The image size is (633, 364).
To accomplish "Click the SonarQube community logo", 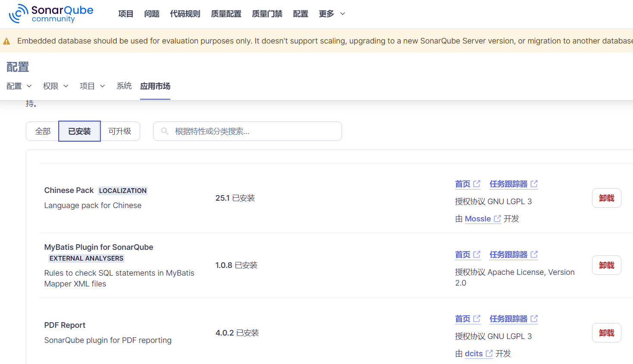I will (51, 14).
